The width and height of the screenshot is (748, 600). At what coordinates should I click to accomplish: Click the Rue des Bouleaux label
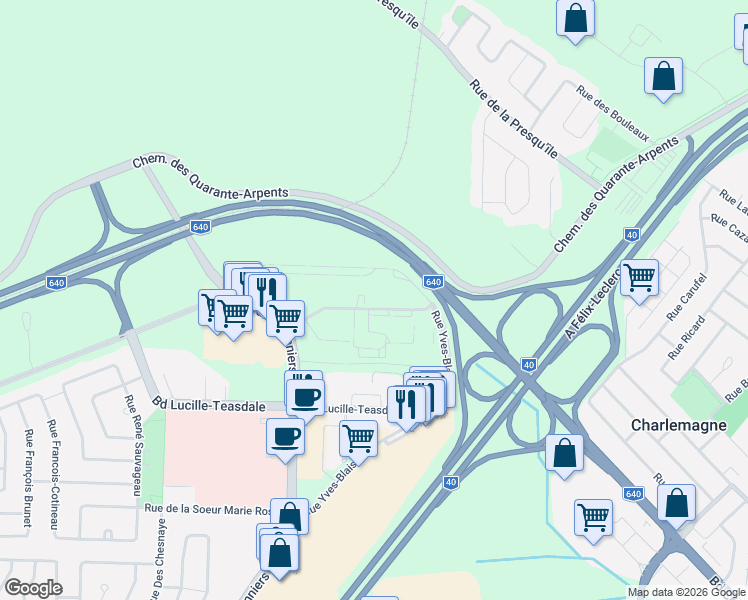click(x=613, y=114)
